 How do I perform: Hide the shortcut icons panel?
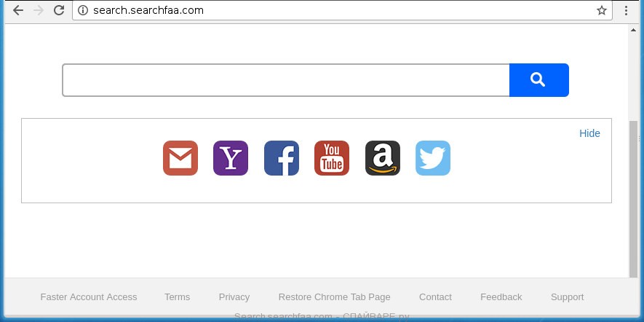pyautogui.click(x=589, y=133)
